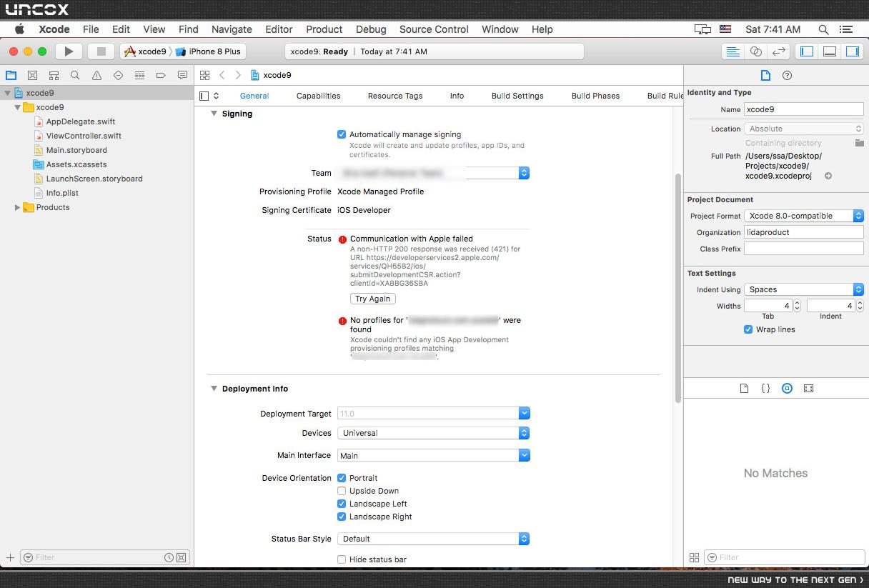Enable Upside Down orientation
Screen dimensions: 869x588
click(342, 491)
